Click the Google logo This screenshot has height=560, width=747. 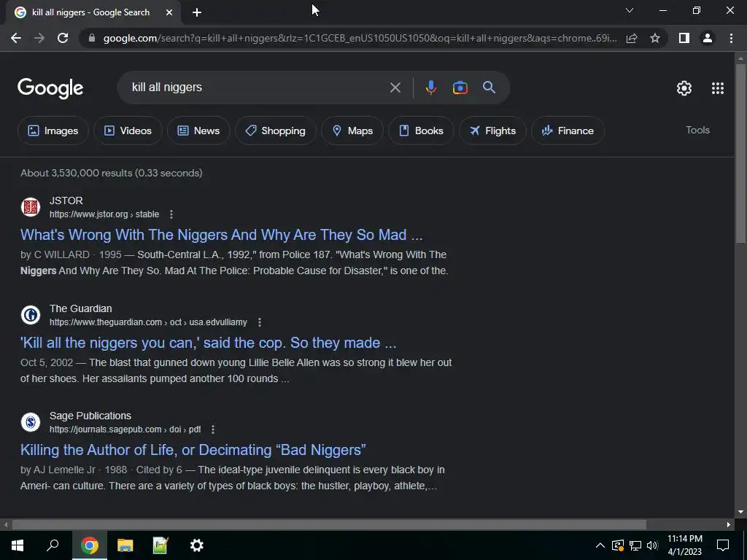[50, 88]
